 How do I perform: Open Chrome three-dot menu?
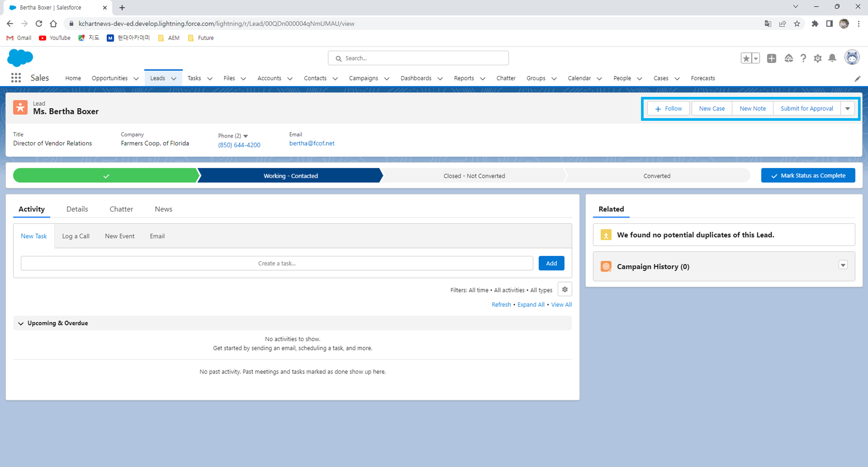click(x=858, y=24)
